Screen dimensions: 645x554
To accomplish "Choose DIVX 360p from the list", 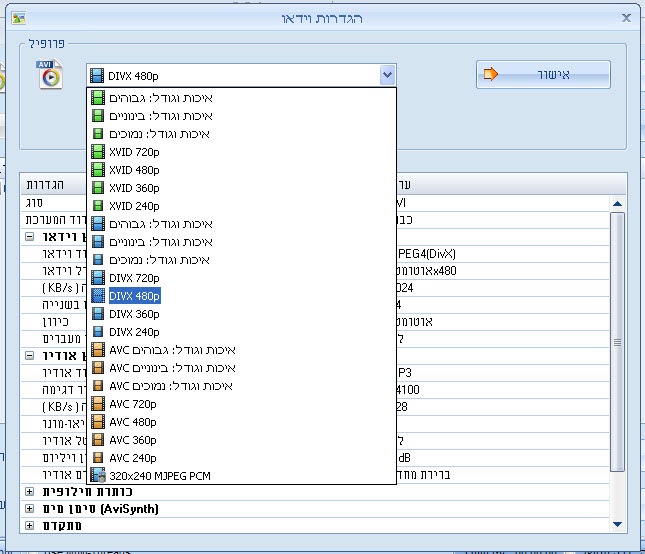I will (x=134, y=314).
